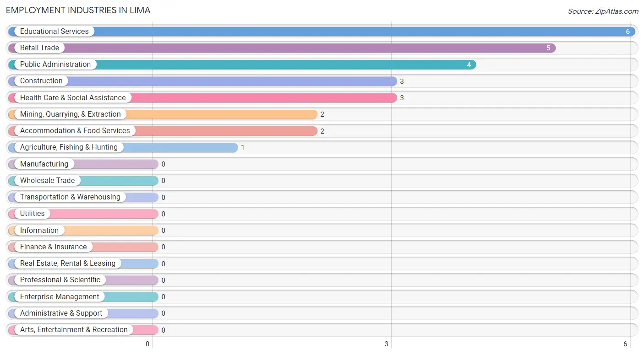Select Administrative & Support label
This screenshot has width=644, height=355.
pyautogui.click(x=61, y=313)
